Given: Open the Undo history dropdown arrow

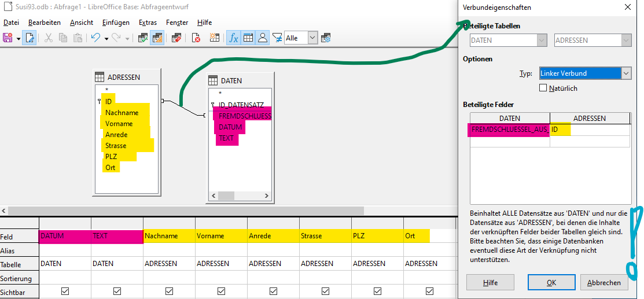Looking at the screenshot, I should pos(106,39).
